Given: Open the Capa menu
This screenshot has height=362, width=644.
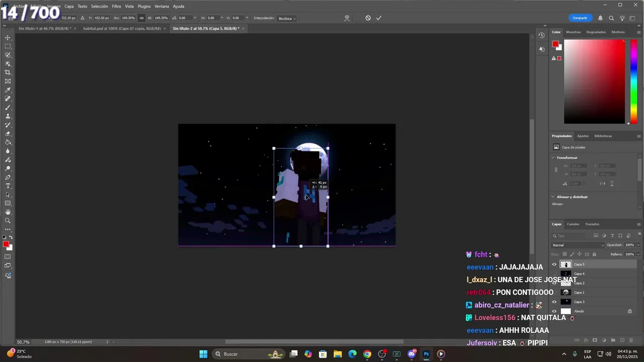Looking at the screenshot, I should 69,6.
